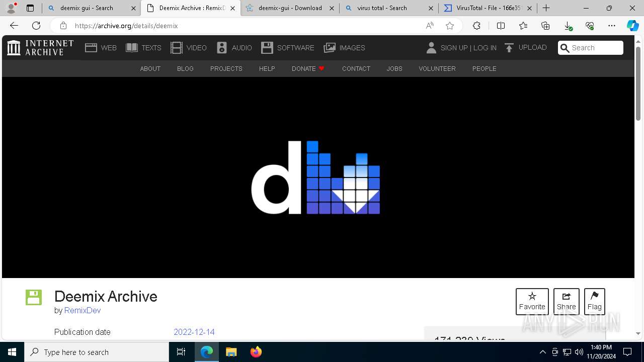This screenshot has width=644, height=362.
Task: Open the Favorites list
Action: (523, 26)
